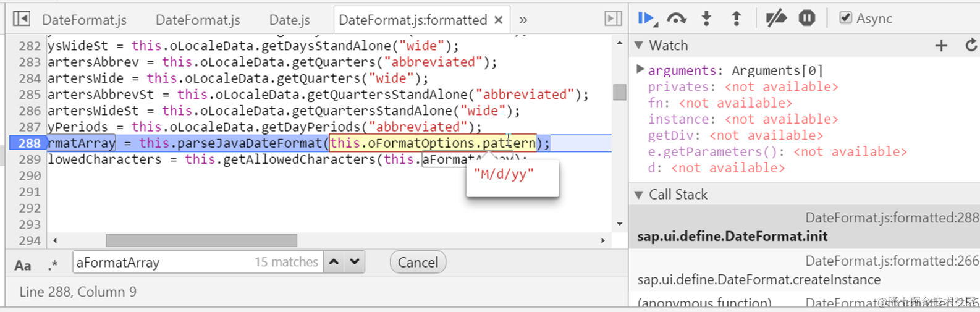Switch to the Date.js tab

pyautogui.click(x=290, y=20)
